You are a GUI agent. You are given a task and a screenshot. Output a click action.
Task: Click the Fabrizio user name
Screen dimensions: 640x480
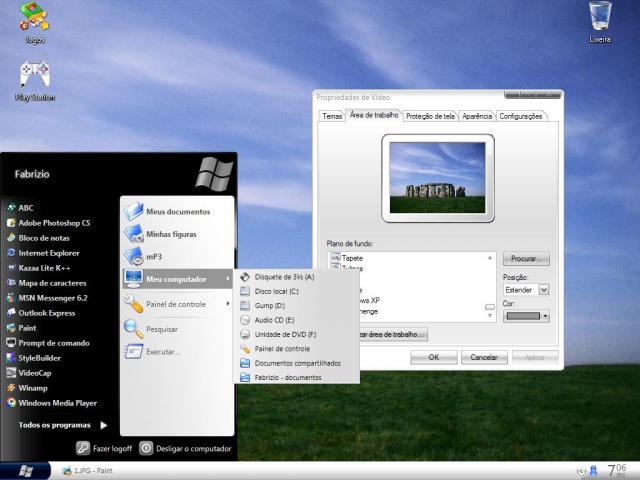(32, 174)
